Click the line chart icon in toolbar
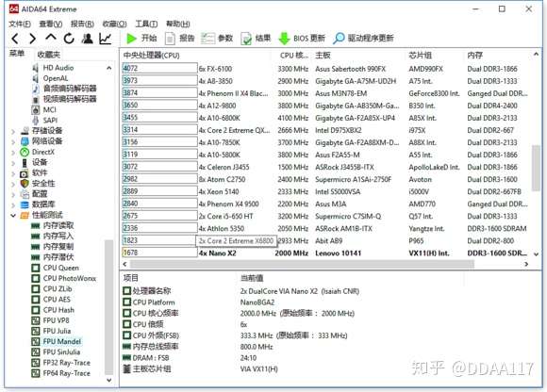This screenshot has width=547, height=392. pos(106,39)
